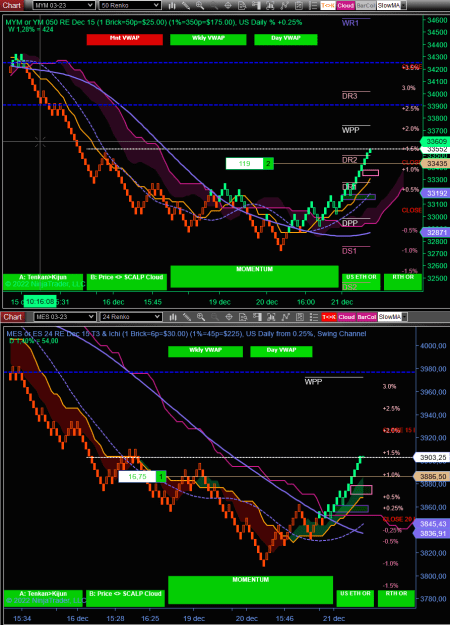Screen dimensions: 450x625
Task: Open the SlowMA dropdown arrow on MES chart
Action: pos(405,317)
